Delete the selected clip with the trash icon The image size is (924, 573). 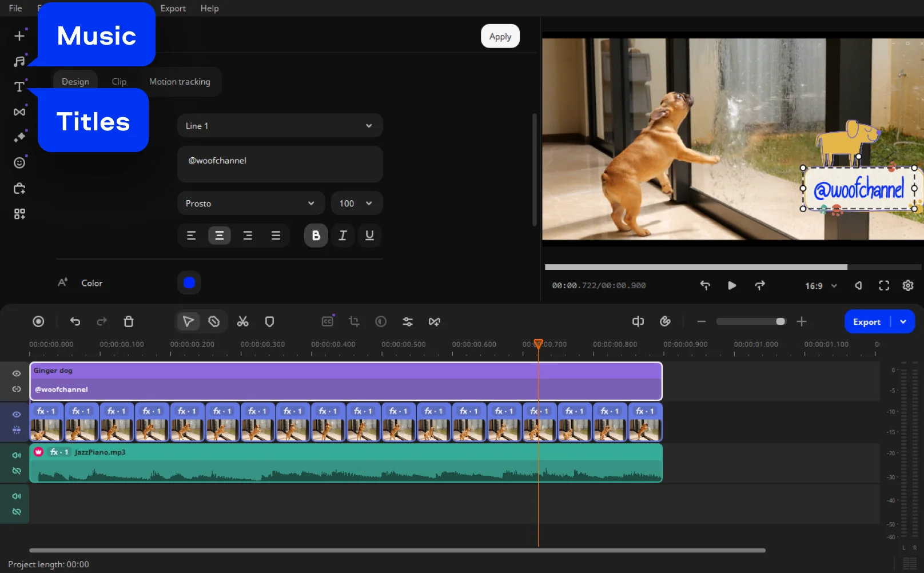[x=129, y=321]
